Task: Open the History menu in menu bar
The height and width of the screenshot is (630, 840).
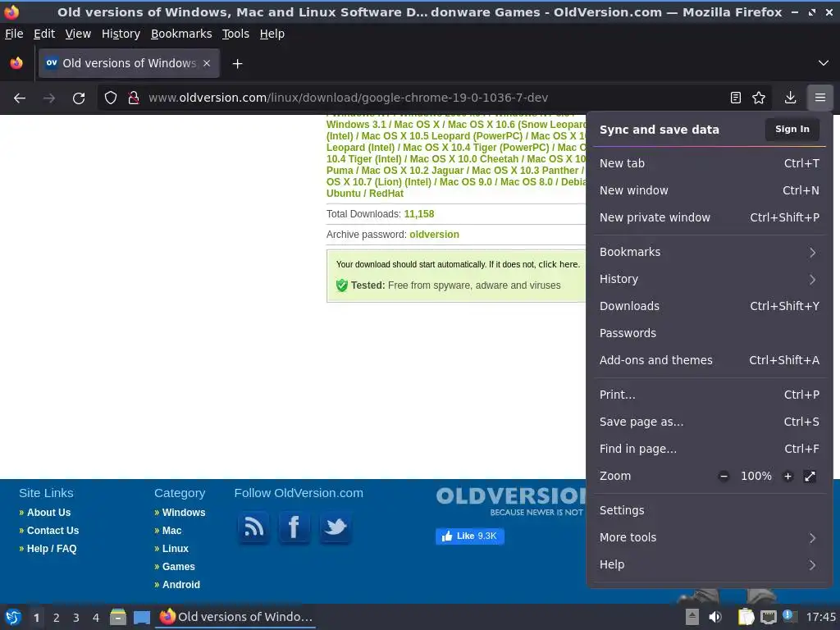Action: tap(121, 34)
